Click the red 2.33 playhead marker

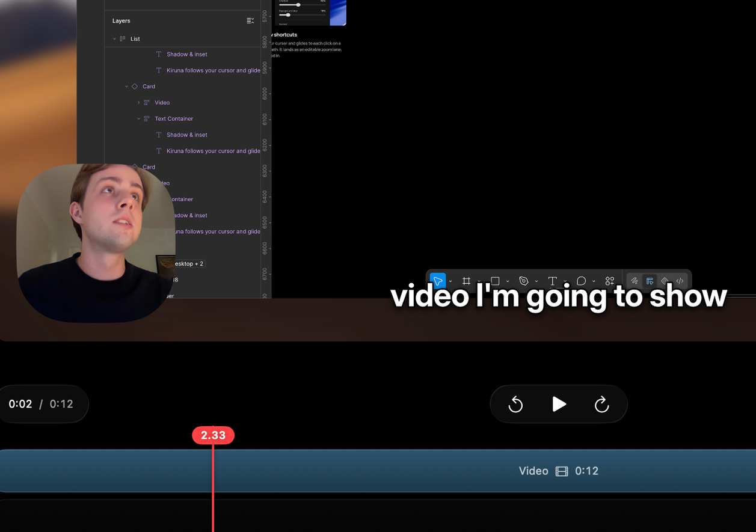(213, 435)
